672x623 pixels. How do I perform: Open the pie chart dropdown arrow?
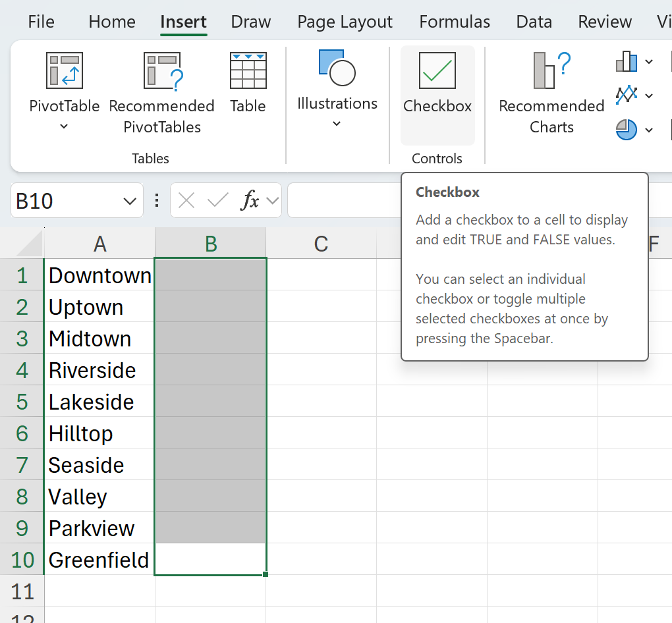click(649, 130)
